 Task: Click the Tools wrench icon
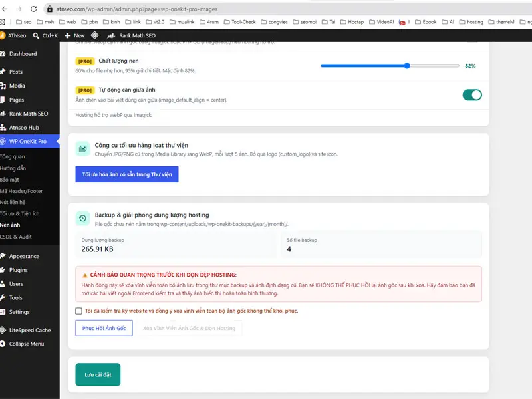(3, 297)
